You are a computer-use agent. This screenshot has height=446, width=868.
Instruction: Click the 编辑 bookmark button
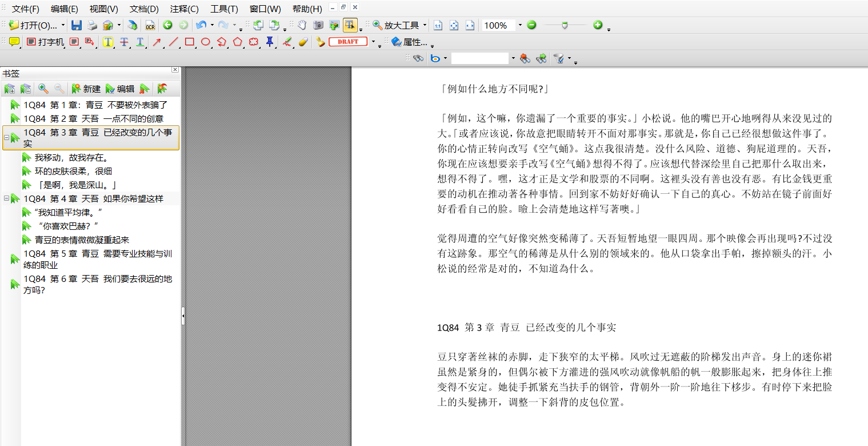coord(119,89)
